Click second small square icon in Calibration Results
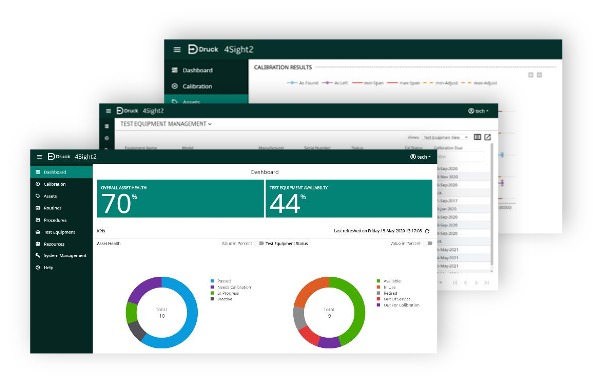Viewport: 602px width, 383px height. click(x=539, y=75)
